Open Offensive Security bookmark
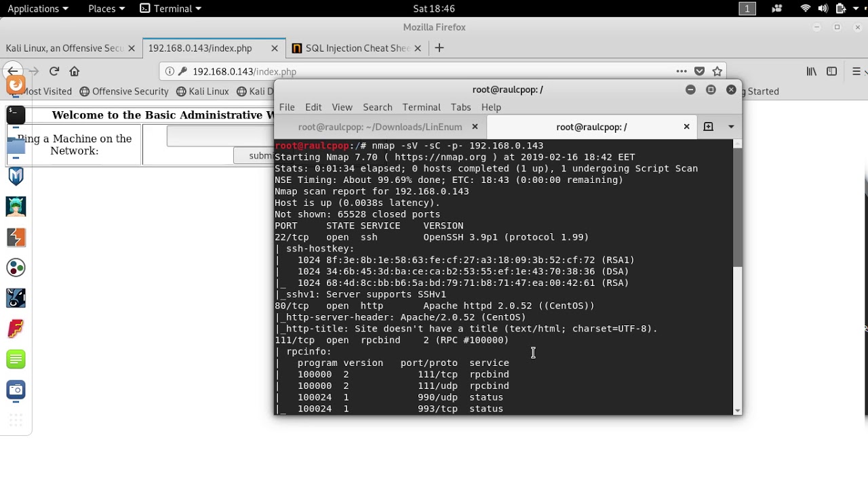Screen dimensions: 868x488 (x=124, y=91)
